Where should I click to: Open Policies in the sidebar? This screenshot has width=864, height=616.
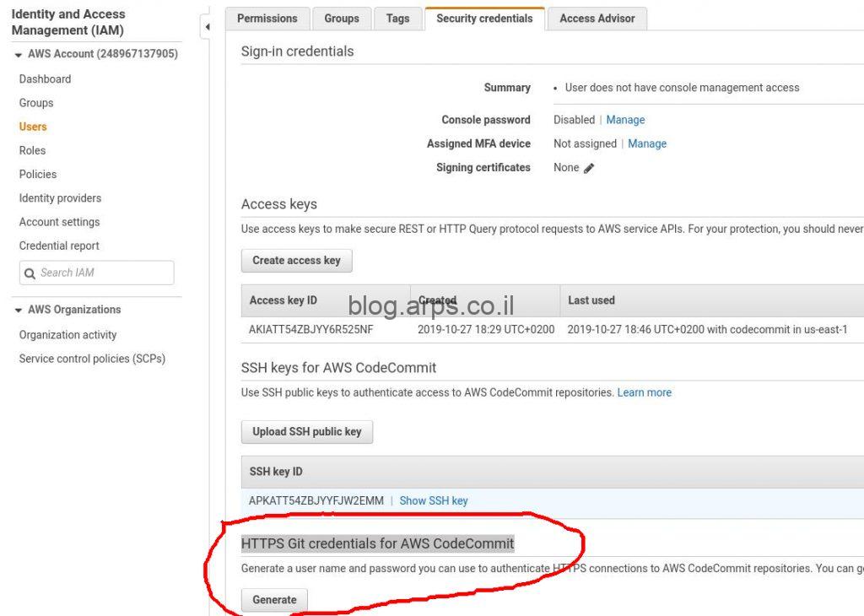tap(38, 174)
